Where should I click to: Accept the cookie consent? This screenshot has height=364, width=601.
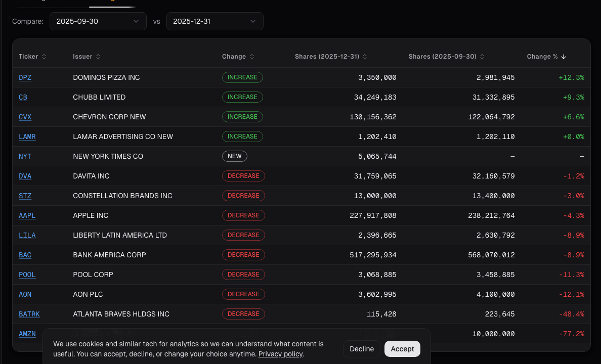pyautogui.click(x=402, y=349)
